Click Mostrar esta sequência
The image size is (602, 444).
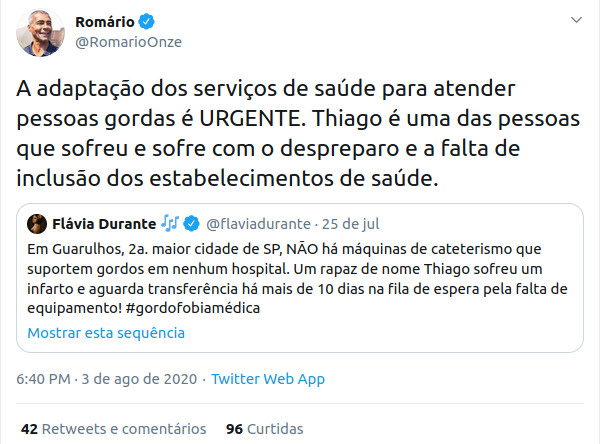pyautogui.click(x=98, y=331)
